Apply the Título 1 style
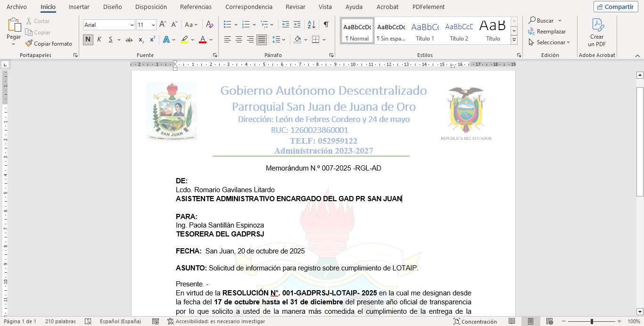The height and width of the screenshot is (326, 644). tap(425, 31)
